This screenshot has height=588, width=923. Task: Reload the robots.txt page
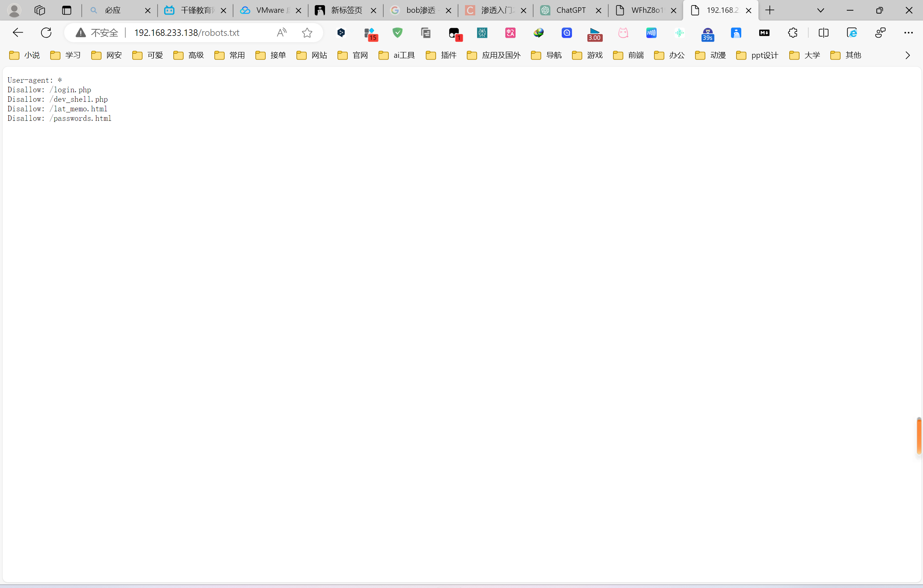click(x=46, y=33)
